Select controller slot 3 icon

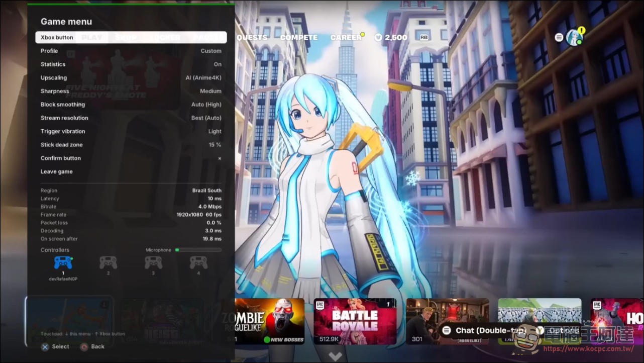153,262
